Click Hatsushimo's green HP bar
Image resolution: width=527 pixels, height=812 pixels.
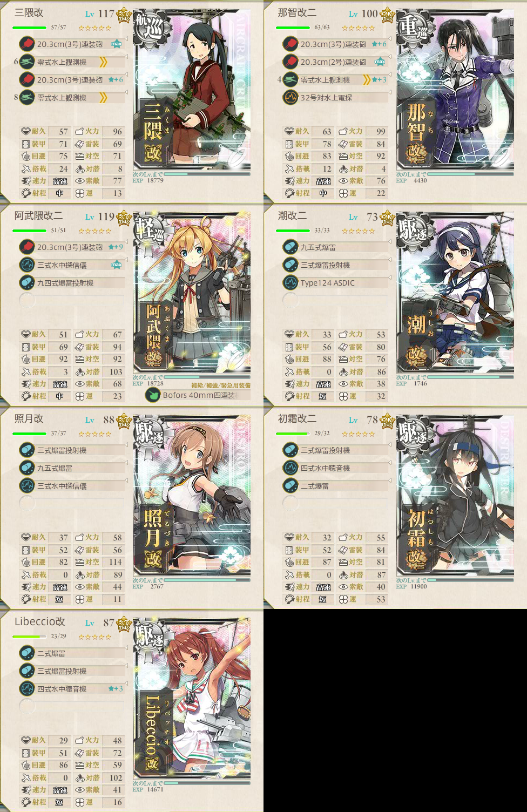292,434
